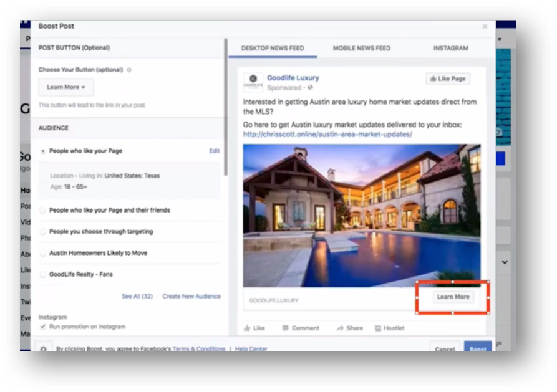Uncheck Run promotion on Instagram
Screen dimensions: 557x392
pos(44,326)
